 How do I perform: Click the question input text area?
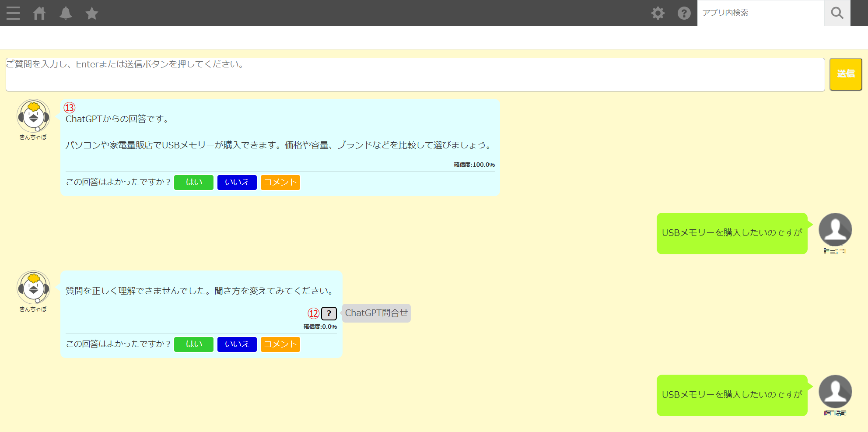[415, 74]
